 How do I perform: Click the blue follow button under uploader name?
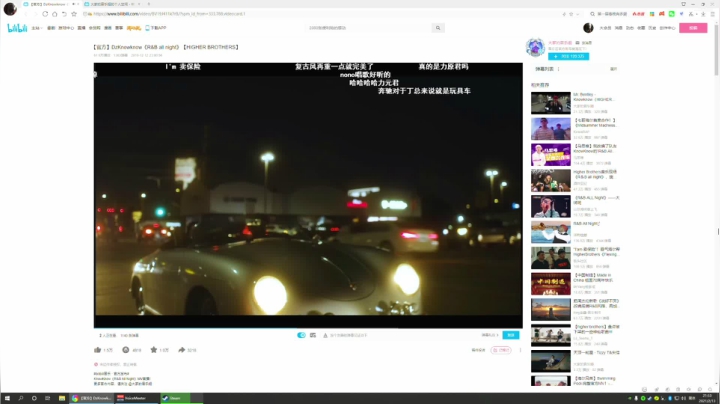click(x=568, y=56)
